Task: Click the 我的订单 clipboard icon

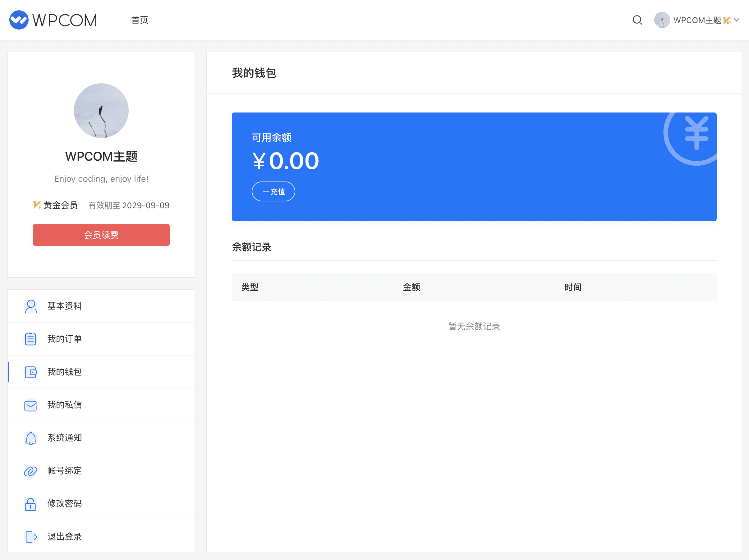Action: tap(30, 339)
